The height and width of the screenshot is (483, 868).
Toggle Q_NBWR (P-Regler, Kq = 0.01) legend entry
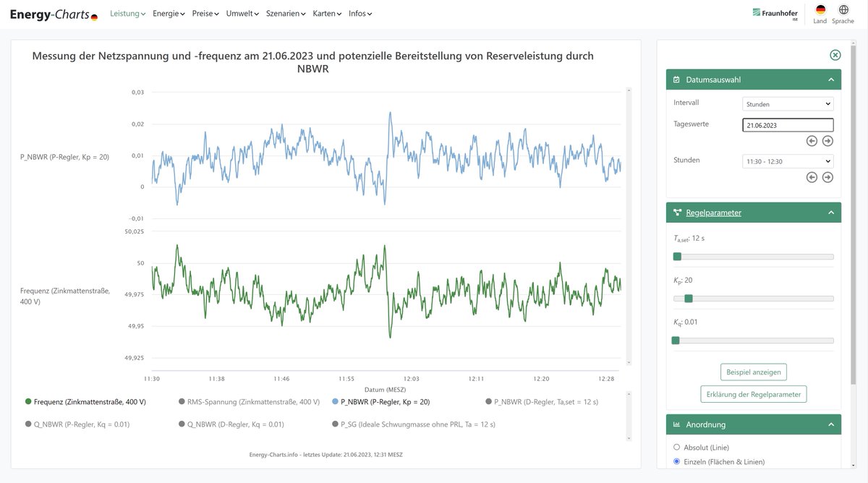click(x=77, y=424)
